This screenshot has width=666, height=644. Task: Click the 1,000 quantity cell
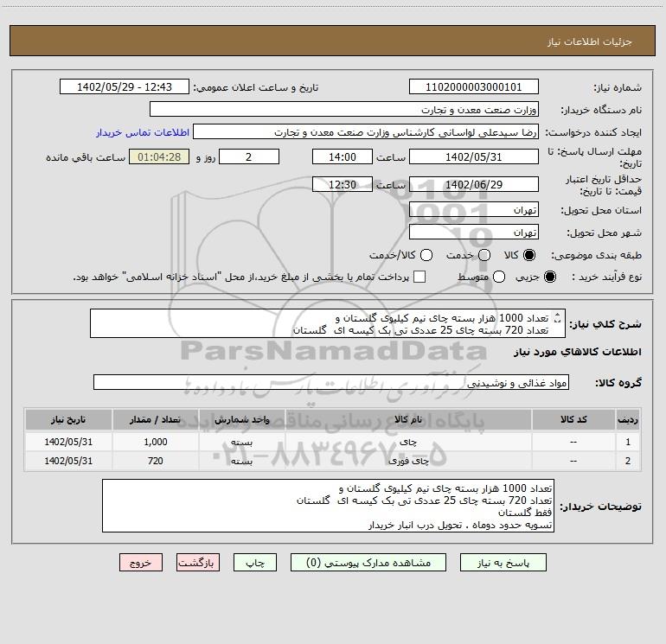pos(155,442)
